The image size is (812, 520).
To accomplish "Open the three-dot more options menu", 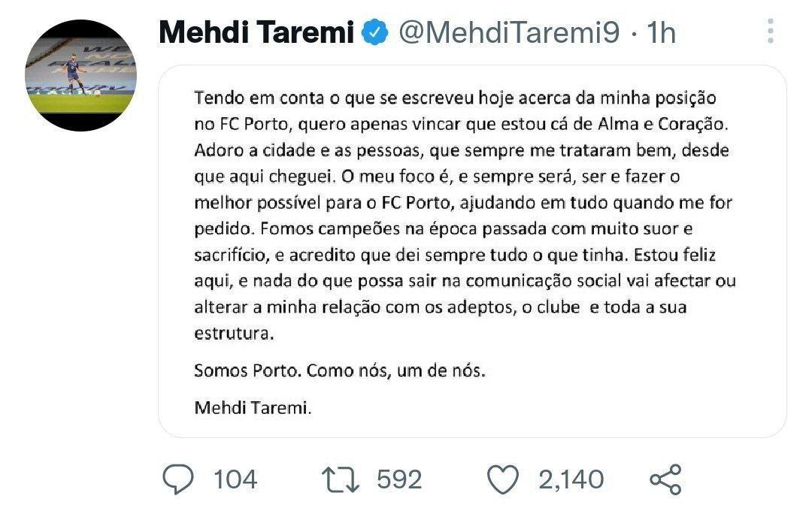I will (770, 32).
